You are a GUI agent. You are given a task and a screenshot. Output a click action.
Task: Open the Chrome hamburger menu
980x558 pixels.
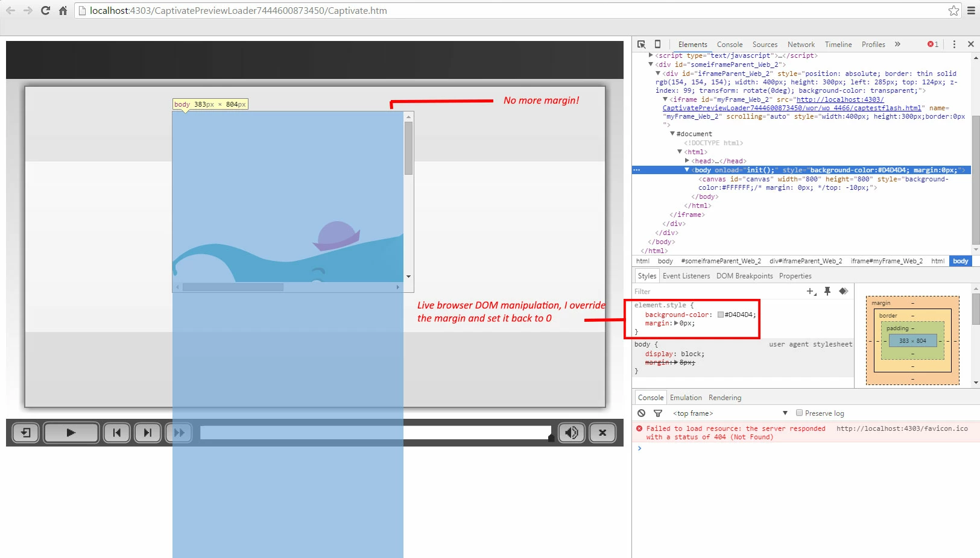(971, 10)
